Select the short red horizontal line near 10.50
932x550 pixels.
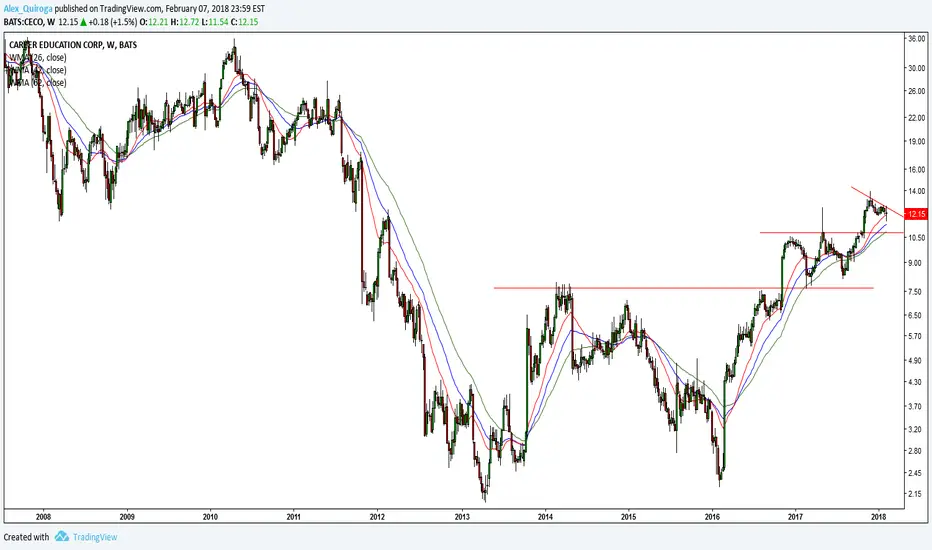832,232
